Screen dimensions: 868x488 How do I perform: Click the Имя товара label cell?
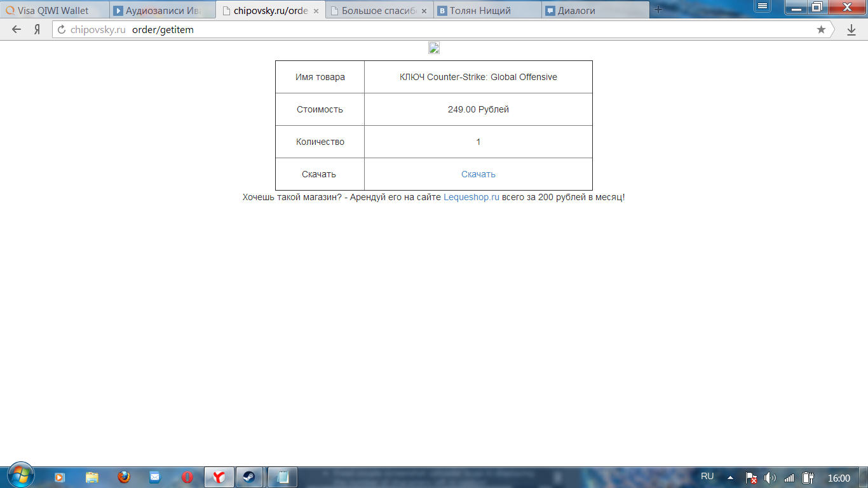(x=320, y=77)
